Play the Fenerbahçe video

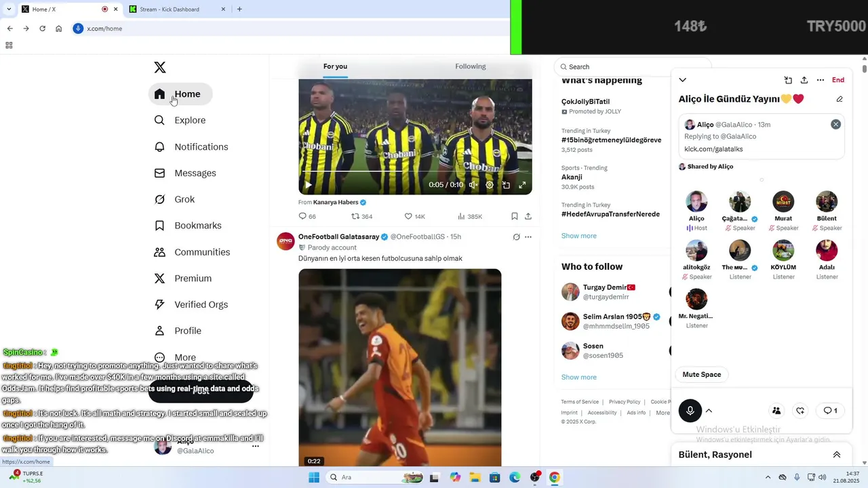pos(308,184)
